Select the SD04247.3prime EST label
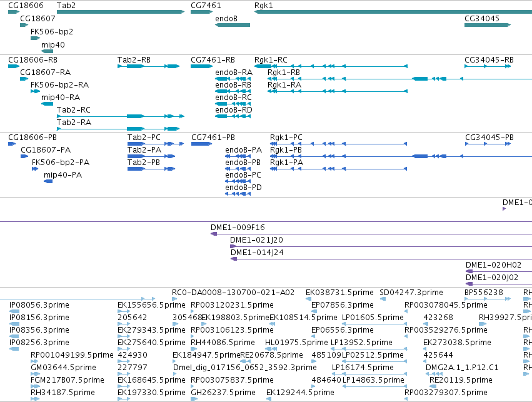This screenshot has height=402, width=532. [x=411, y=293]
